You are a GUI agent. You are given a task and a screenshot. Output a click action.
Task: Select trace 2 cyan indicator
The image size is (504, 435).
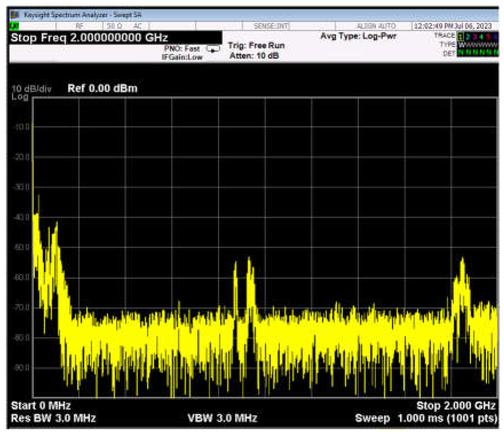(468, 36)
